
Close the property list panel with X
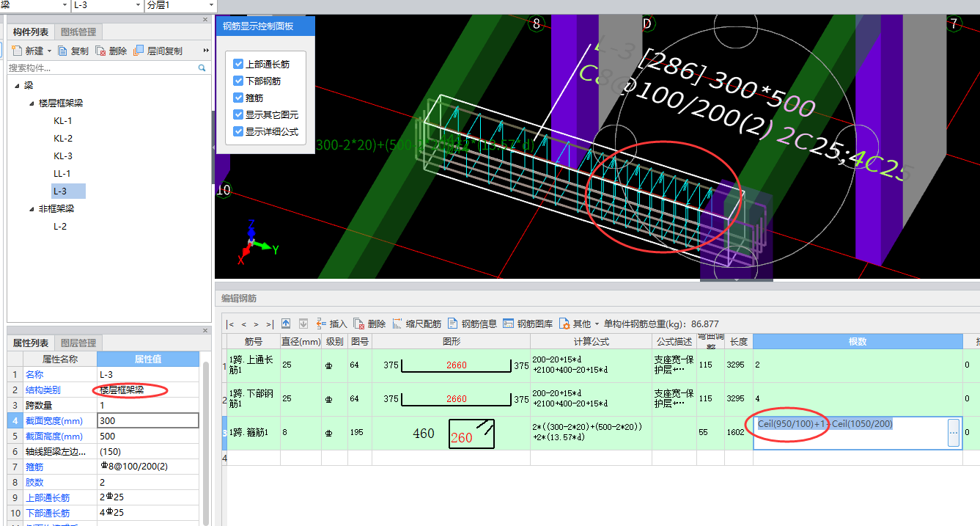pos(205,331)
